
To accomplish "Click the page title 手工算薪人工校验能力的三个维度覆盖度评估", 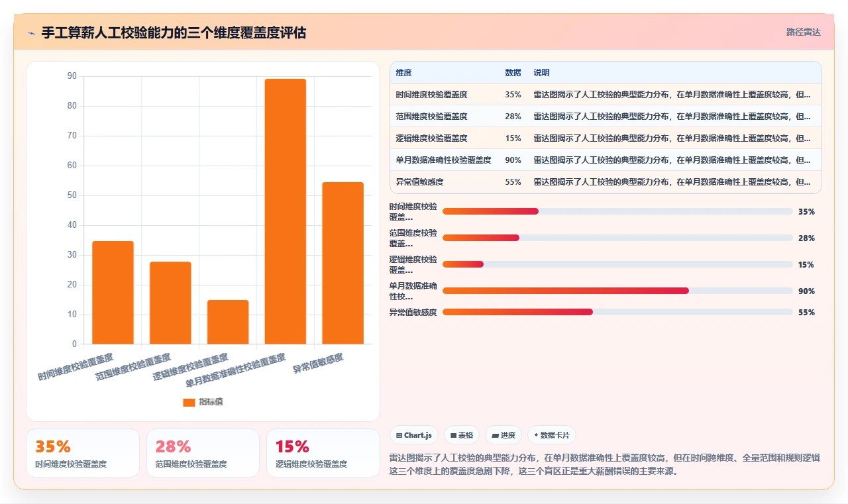I will tap(174, 33).
